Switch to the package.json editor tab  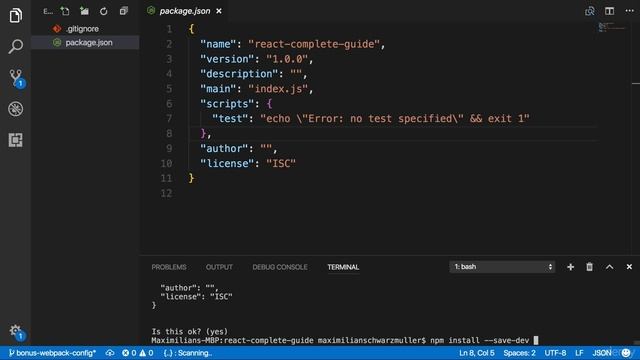click(x=184, y=11)
